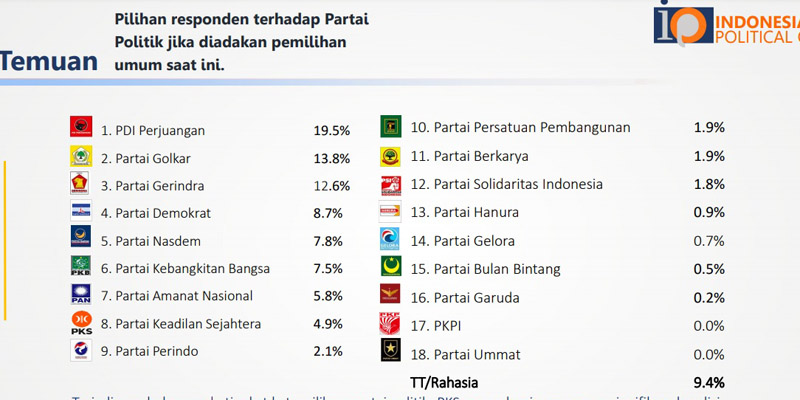800x400 pixels.
Task: Click the Partai Demokrat logo
Action: [x=81, y=211]
